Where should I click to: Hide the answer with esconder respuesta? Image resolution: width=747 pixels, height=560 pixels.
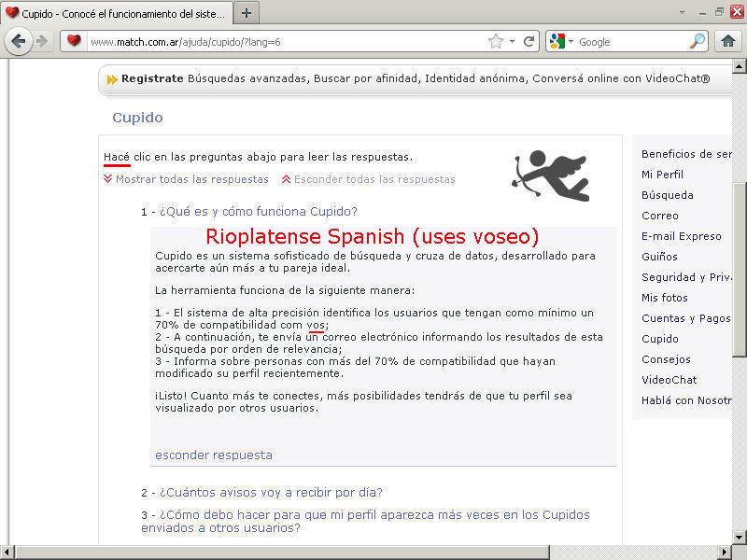[x=214, y=455]
